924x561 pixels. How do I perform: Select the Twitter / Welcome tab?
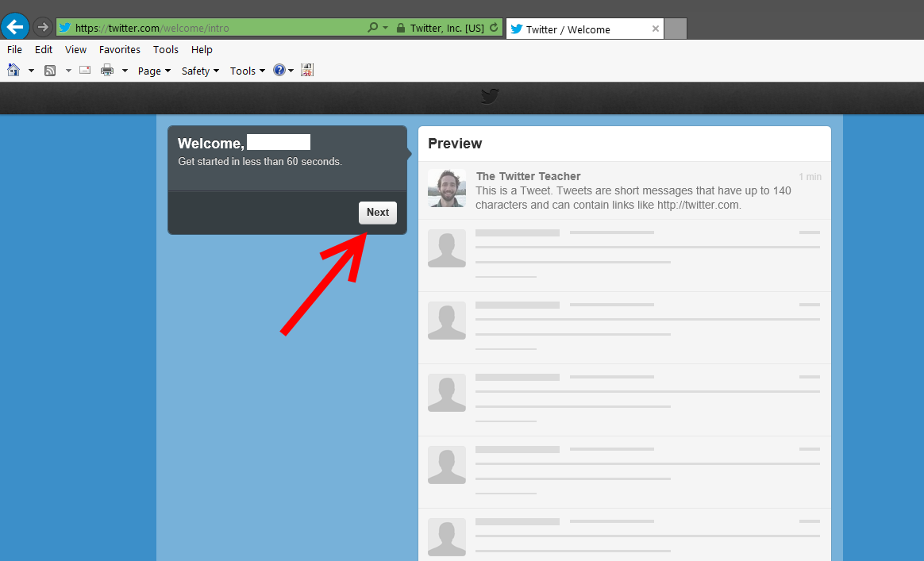click(x=578, y=29)
